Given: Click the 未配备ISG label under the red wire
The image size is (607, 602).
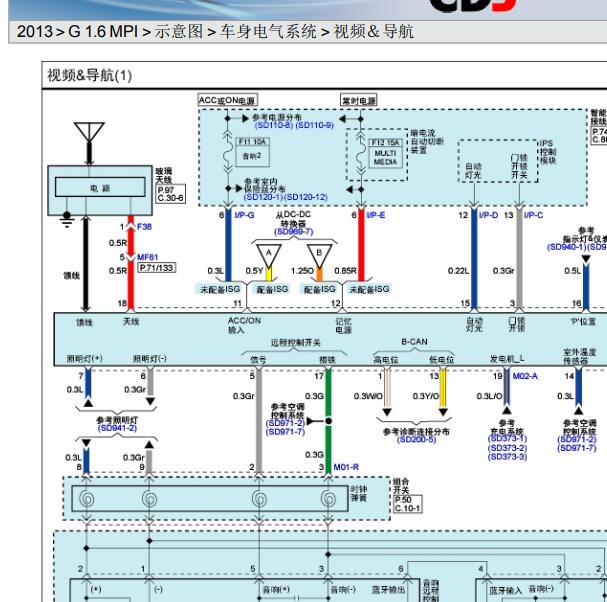Looking at the screenshot, I should pyautogui.click(x=369, y=289).
